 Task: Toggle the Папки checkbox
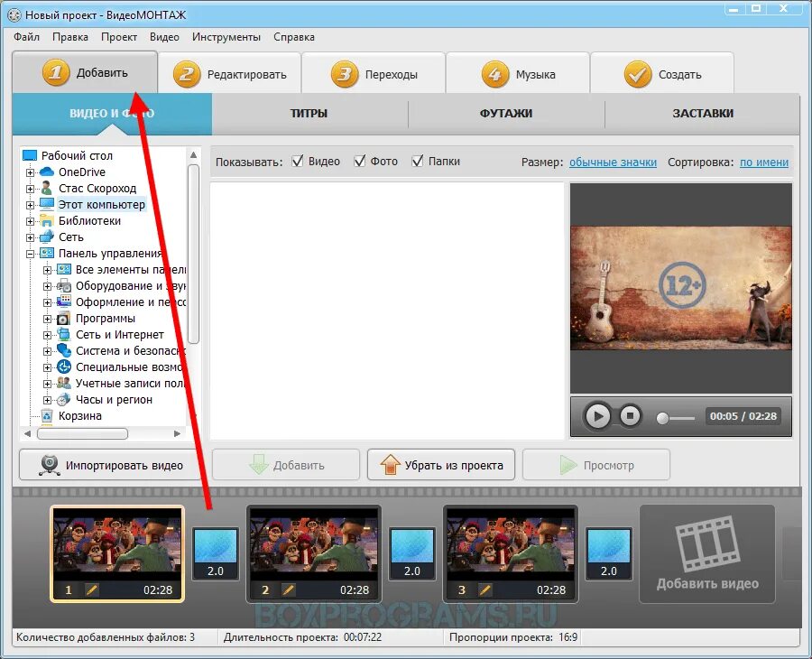tap(418, 161)
